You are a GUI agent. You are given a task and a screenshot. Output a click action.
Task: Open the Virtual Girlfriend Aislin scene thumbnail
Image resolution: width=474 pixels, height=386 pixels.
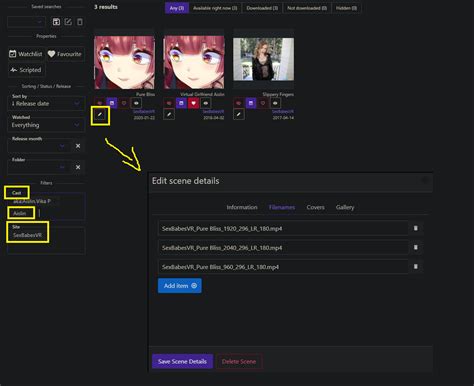194,62
